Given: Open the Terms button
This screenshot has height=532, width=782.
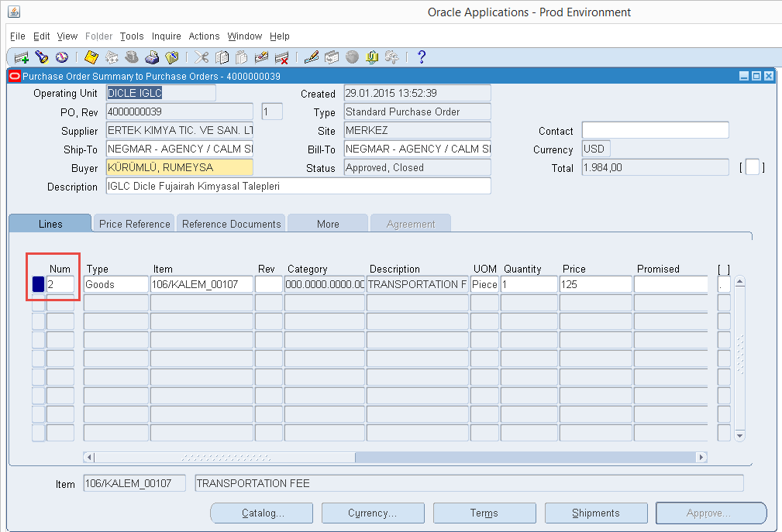Looking at the screenshot, I should click(484, 513).
